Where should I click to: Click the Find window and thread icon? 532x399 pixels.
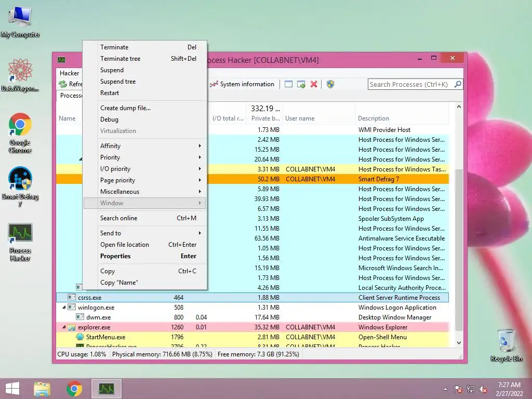[x=301, y=84]
